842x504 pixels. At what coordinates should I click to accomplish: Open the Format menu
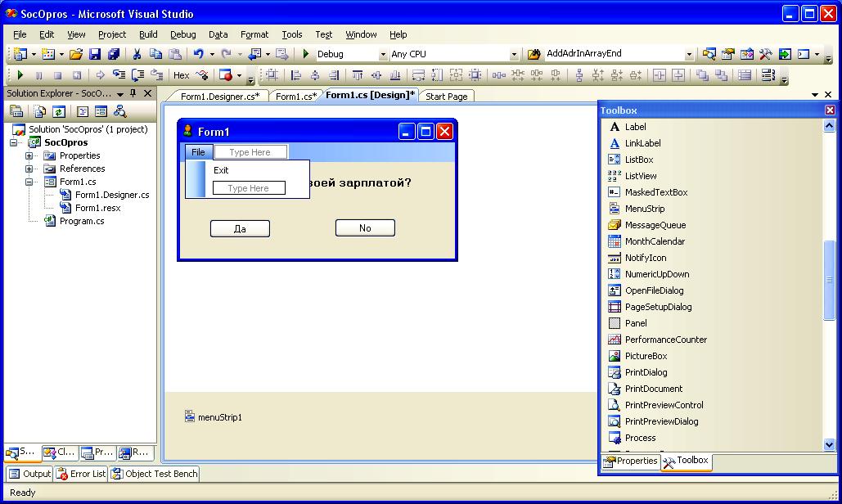coord(254,34)
